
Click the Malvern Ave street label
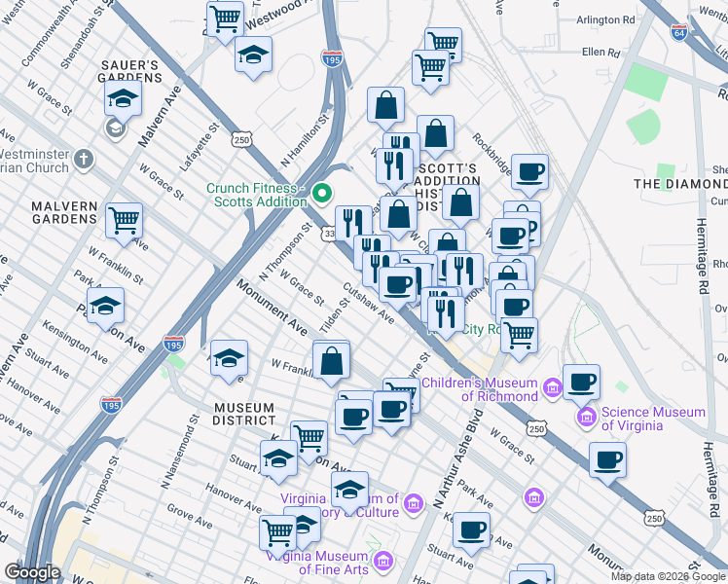click(160, 117)
